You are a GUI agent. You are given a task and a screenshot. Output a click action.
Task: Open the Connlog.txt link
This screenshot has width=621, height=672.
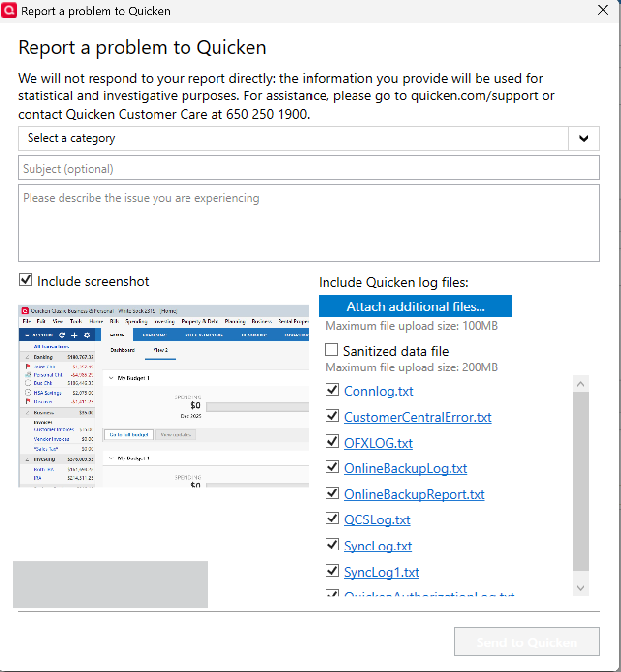click(x=378, y=391)
